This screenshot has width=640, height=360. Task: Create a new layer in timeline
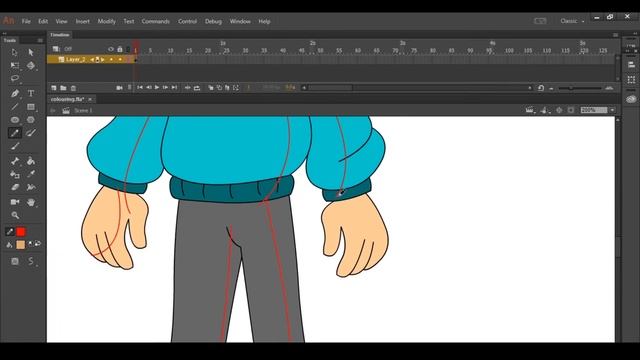click(54, 88)
